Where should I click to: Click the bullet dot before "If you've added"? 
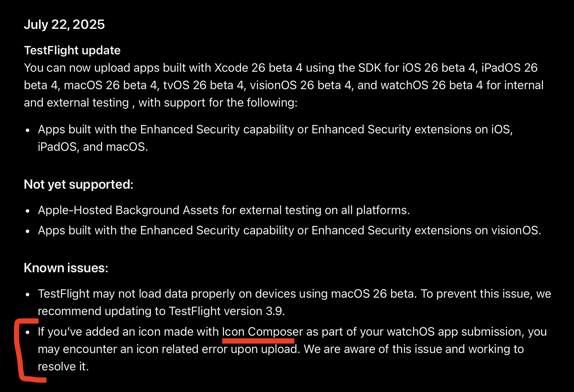(x=28, y=332)
